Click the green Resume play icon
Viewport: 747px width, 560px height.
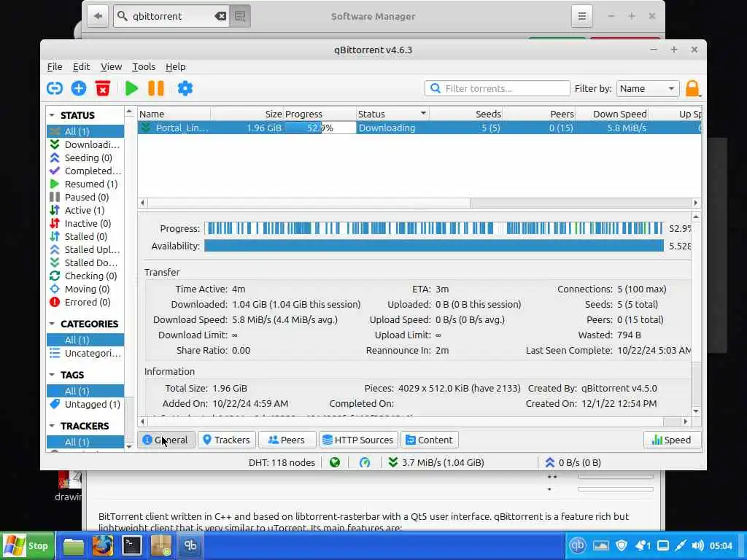[131, 88]
